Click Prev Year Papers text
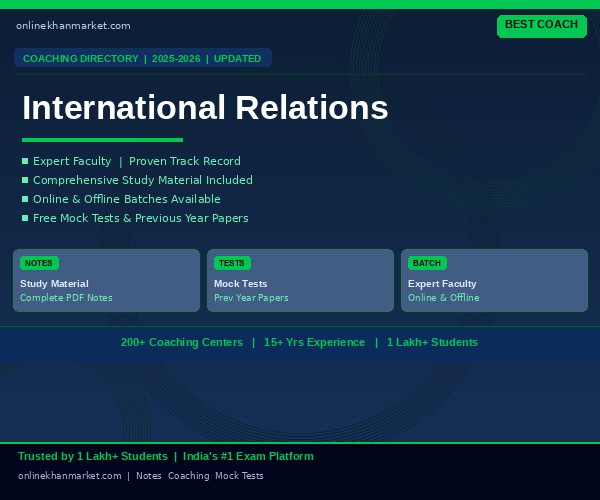 tap(251, 298)
